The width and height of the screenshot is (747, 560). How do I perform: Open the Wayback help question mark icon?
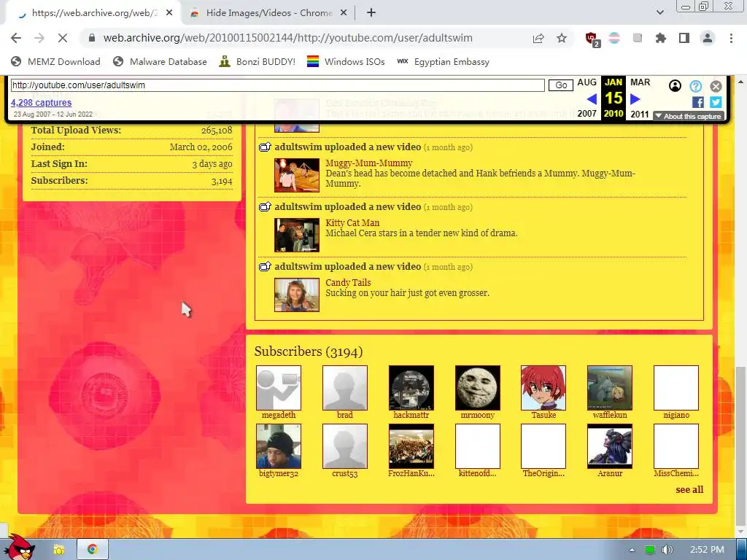(695, 86)
